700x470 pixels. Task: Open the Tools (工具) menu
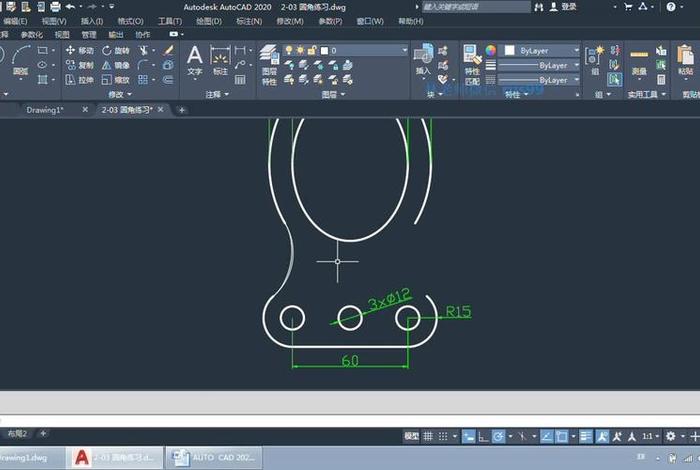tap(170, 21)
